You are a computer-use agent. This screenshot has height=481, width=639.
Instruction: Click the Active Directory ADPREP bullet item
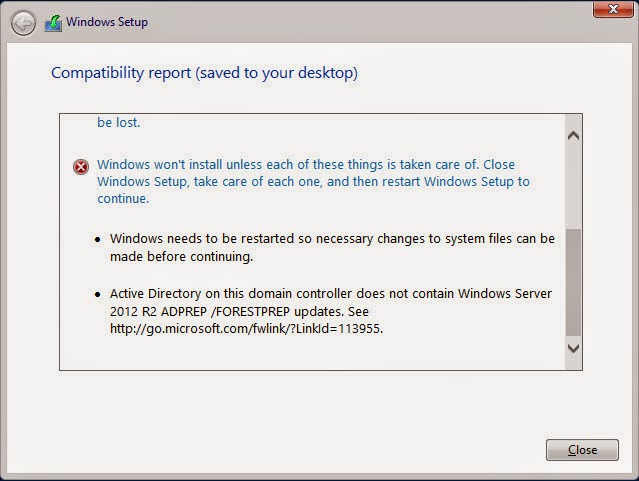331,311
